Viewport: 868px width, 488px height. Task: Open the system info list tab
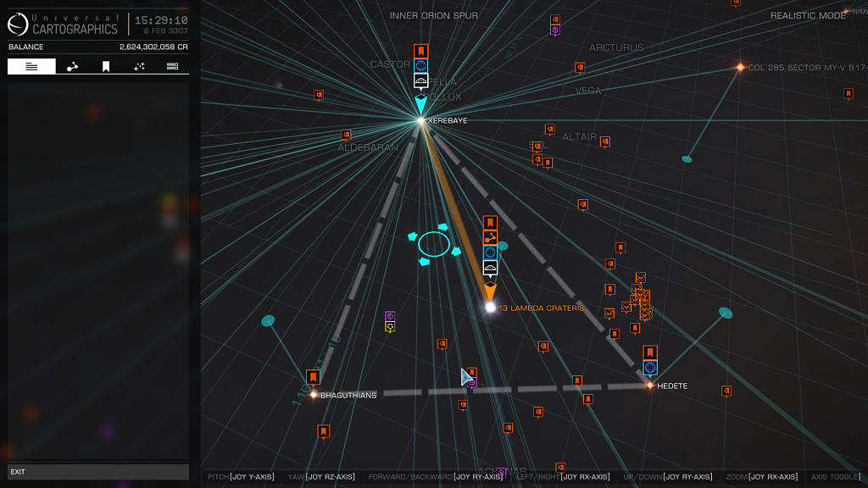pos(31,66)
